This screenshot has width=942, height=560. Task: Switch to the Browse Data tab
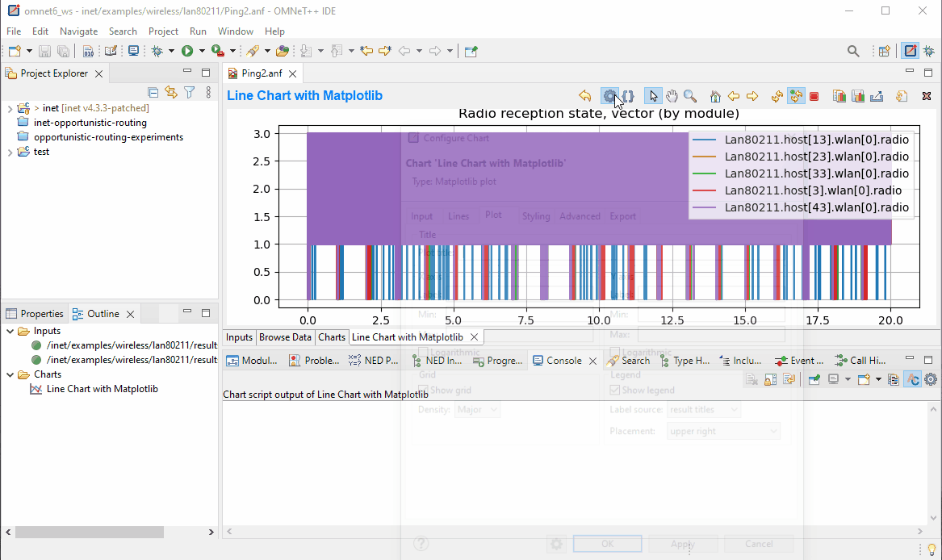[285, 337]
